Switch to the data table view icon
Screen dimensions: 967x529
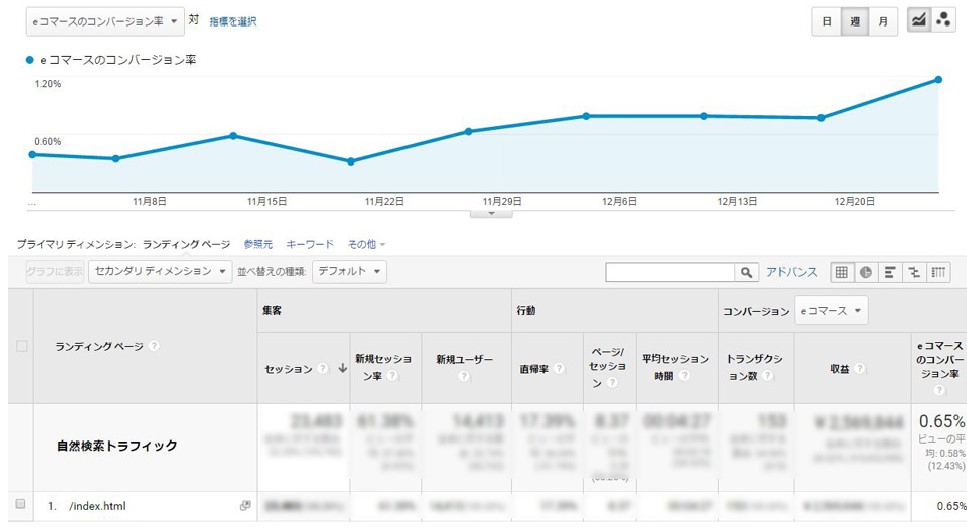[842, 272]
